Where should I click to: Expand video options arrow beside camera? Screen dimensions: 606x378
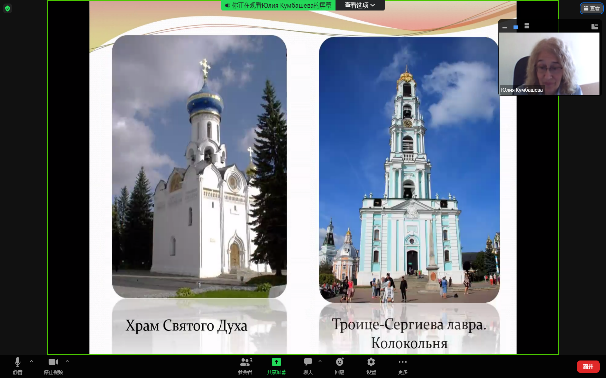coord(67,361)
